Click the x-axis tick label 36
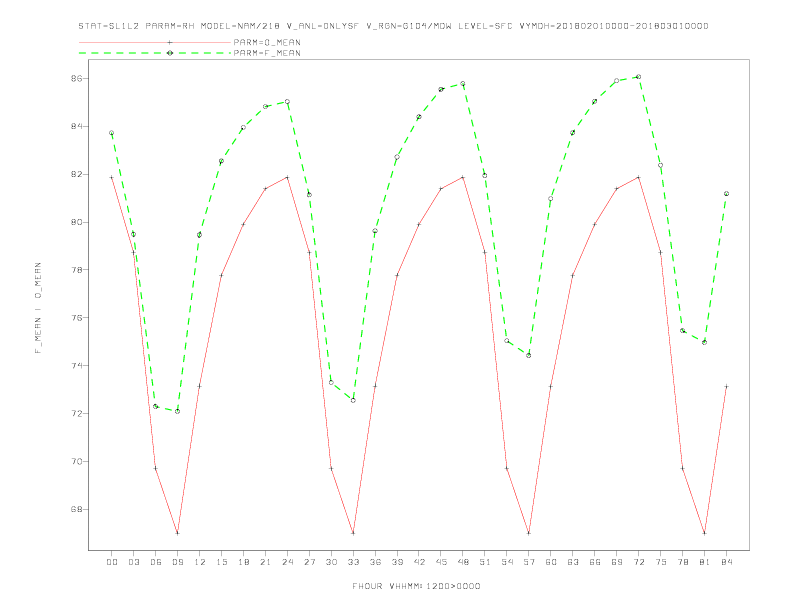The image size is (792, 612). click(375, 562)
